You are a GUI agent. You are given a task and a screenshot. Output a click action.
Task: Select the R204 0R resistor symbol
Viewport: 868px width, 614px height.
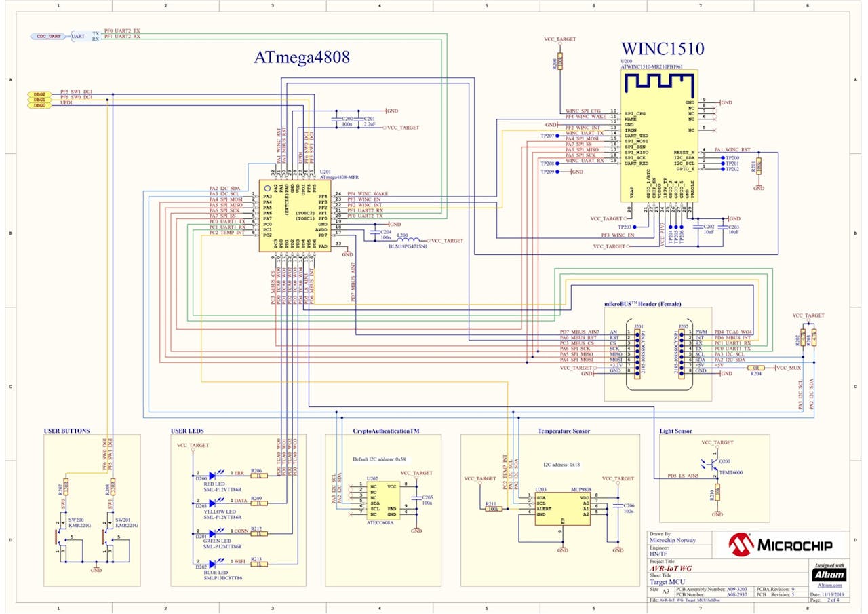[x=755, y=367]
